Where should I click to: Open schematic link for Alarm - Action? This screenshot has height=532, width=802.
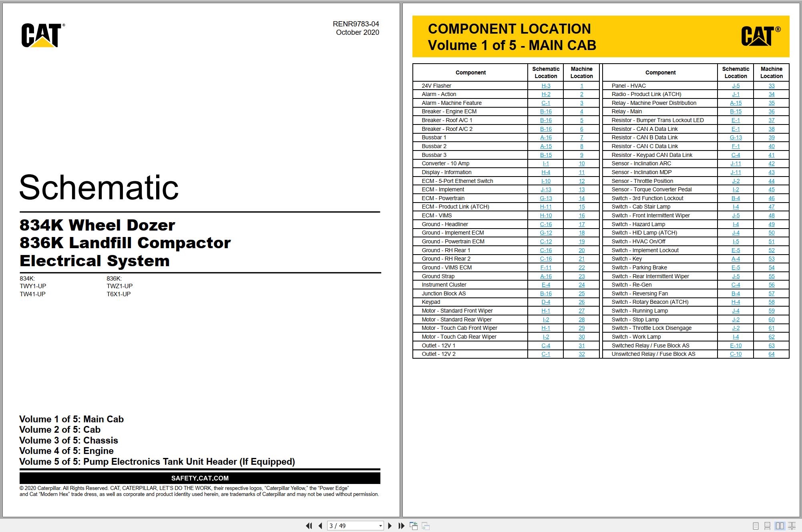point(546,94)
